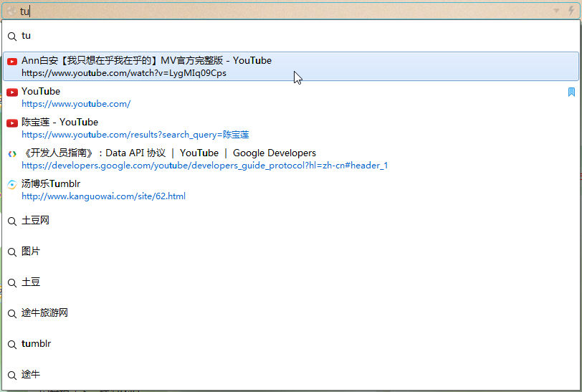582x392 pixels.
Task: Select the 图片 search suggestion
Action: 290,252
